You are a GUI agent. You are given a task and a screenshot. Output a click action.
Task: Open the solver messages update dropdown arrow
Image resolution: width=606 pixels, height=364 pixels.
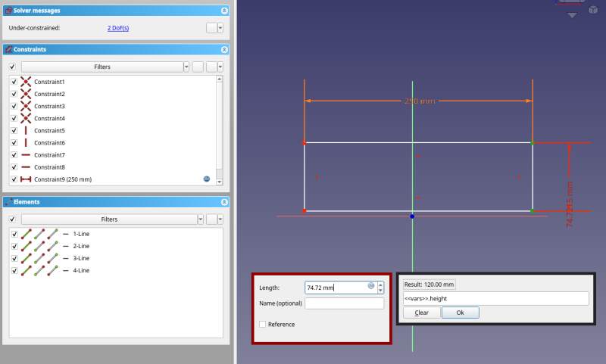[x=220, y=28]
